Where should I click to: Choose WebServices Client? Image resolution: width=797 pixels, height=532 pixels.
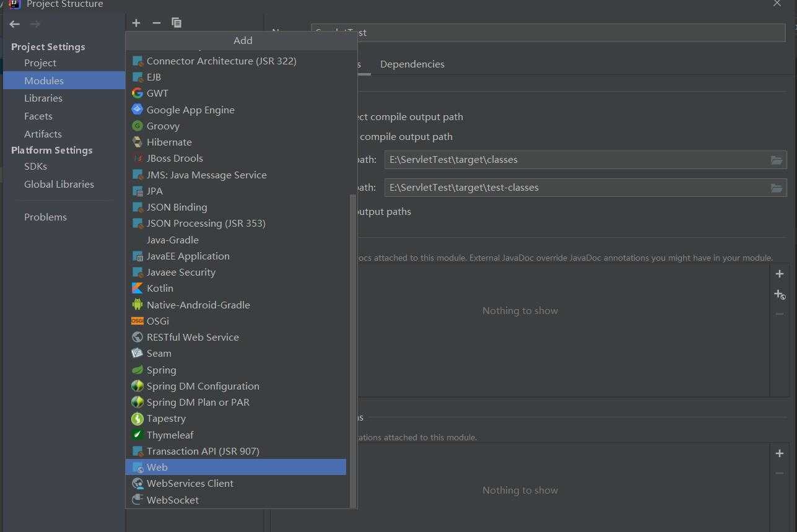tap(236, 483)
